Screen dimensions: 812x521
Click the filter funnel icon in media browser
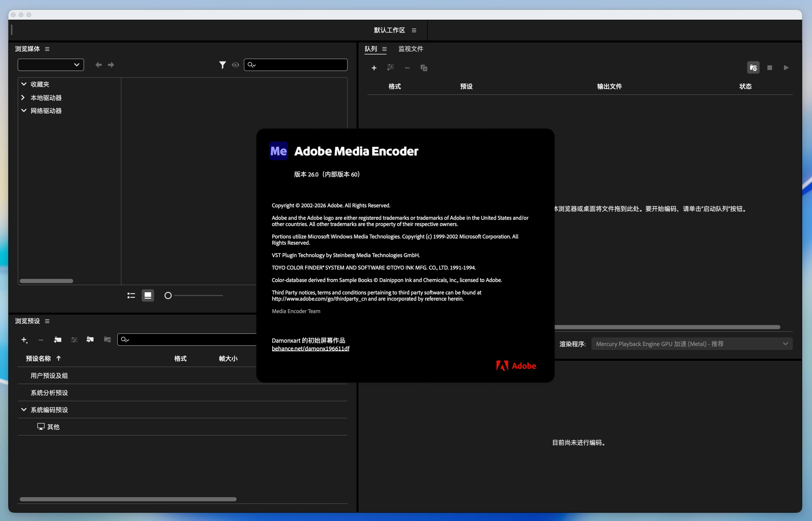pyautogui.click(x=222, y=65)
